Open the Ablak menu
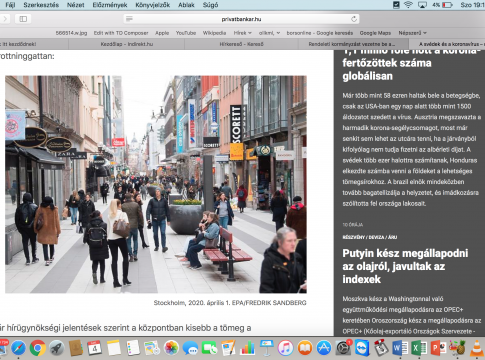The height and width of the screenshot is (360, 485). [186, 5]
